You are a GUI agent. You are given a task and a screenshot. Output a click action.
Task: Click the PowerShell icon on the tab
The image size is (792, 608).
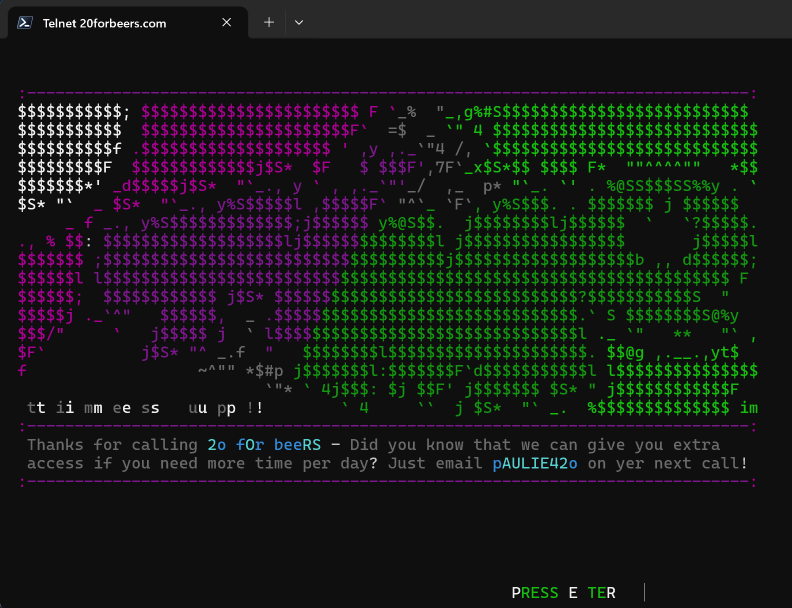pyautogui.click(x=25, y=23)
